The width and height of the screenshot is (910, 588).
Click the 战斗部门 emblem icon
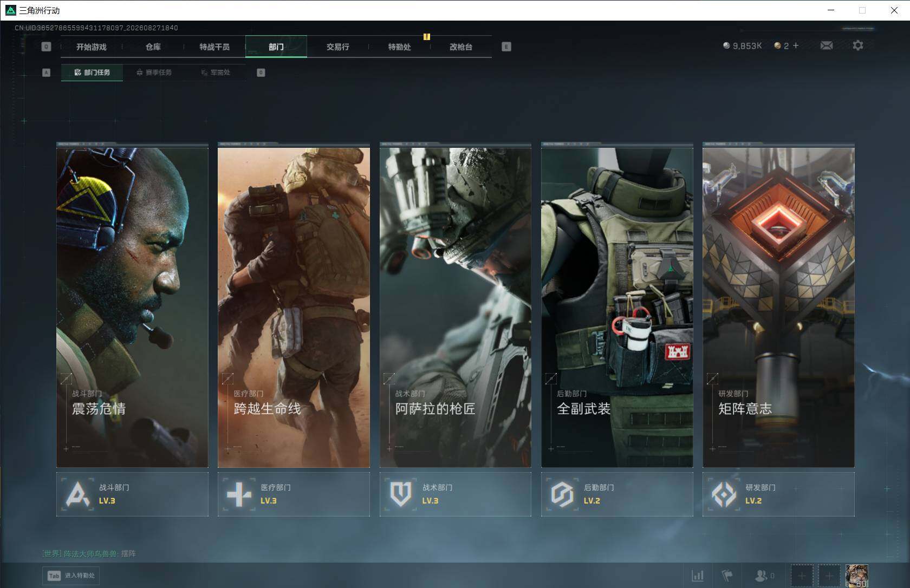point(78,494)
